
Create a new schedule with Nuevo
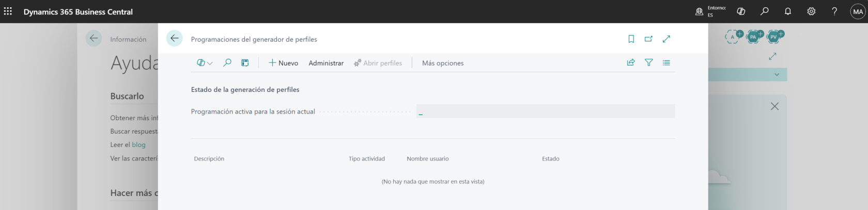283,63
